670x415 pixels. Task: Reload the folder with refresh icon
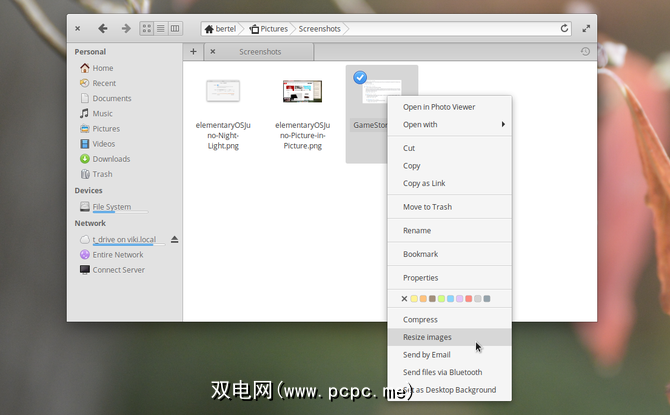pos(564,29)
